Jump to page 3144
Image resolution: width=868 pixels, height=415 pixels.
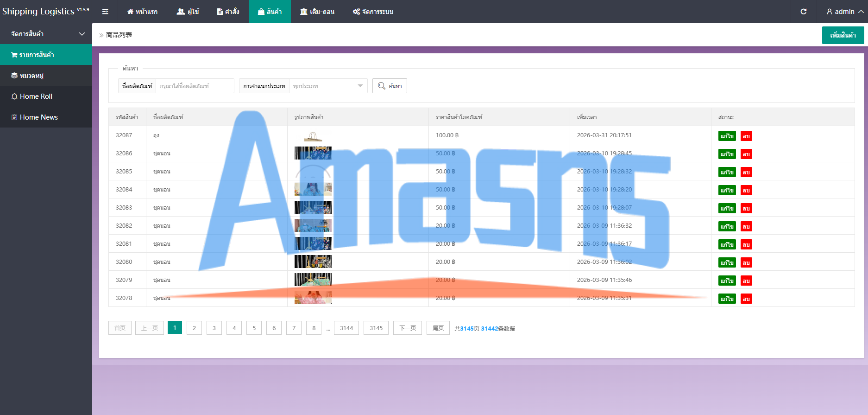coord(346,328)
